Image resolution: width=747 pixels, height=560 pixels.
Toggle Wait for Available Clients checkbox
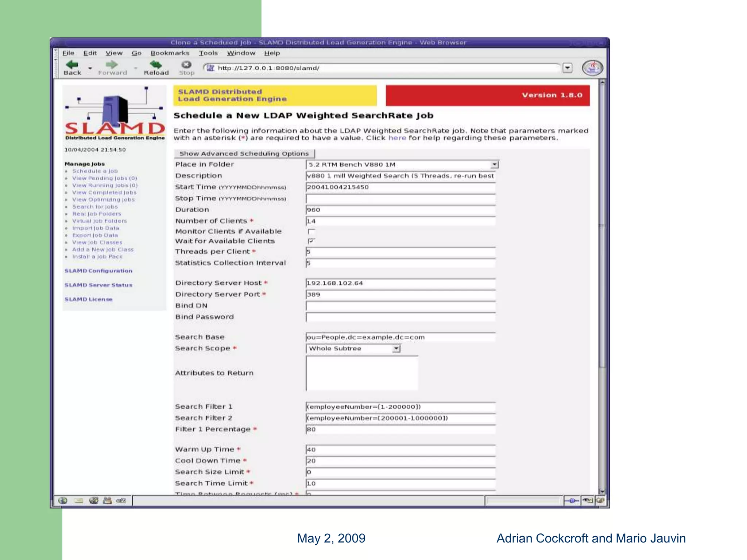311,241
